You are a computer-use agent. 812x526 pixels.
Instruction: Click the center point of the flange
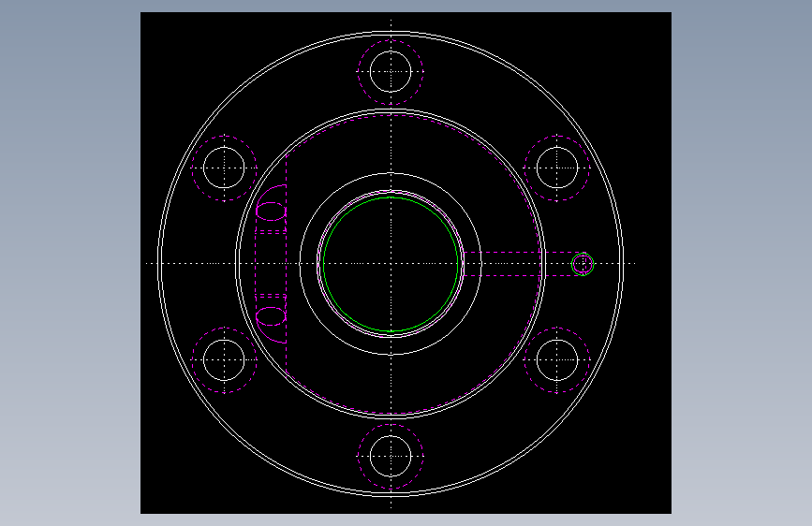point(391,264)
